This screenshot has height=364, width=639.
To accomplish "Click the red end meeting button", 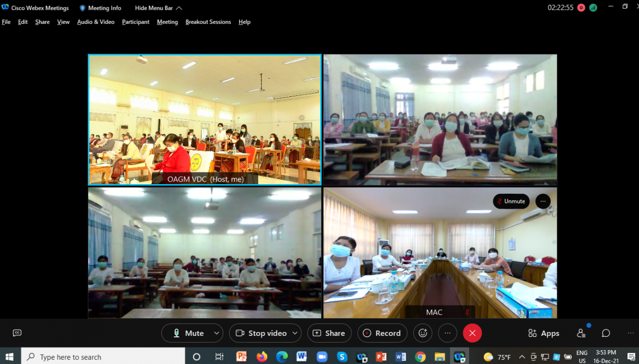I will [472, 333].
